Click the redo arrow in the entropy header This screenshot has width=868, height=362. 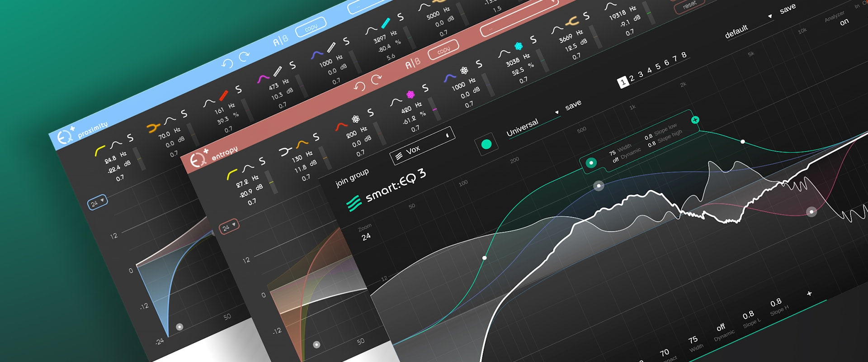(376, 80)
